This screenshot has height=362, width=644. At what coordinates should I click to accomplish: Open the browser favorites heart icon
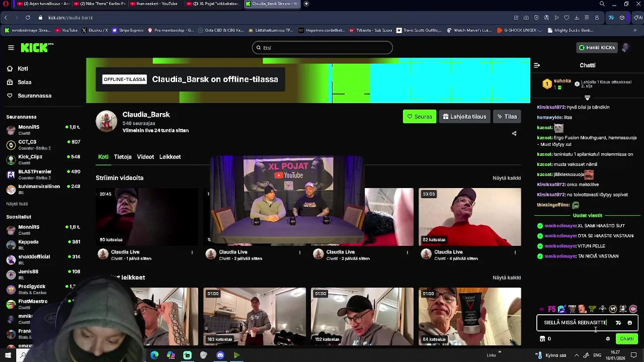pos(567,18)
